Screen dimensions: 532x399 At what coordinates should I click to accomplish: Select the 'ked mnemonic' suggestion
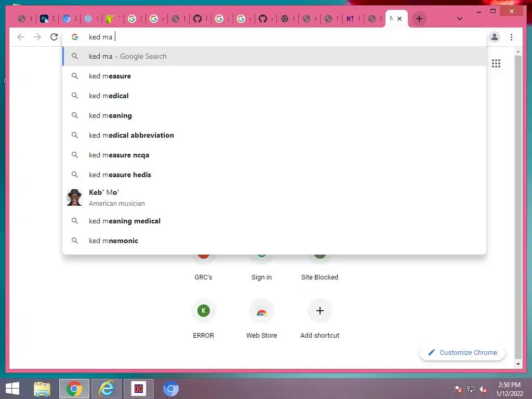(x=274, y=241)
